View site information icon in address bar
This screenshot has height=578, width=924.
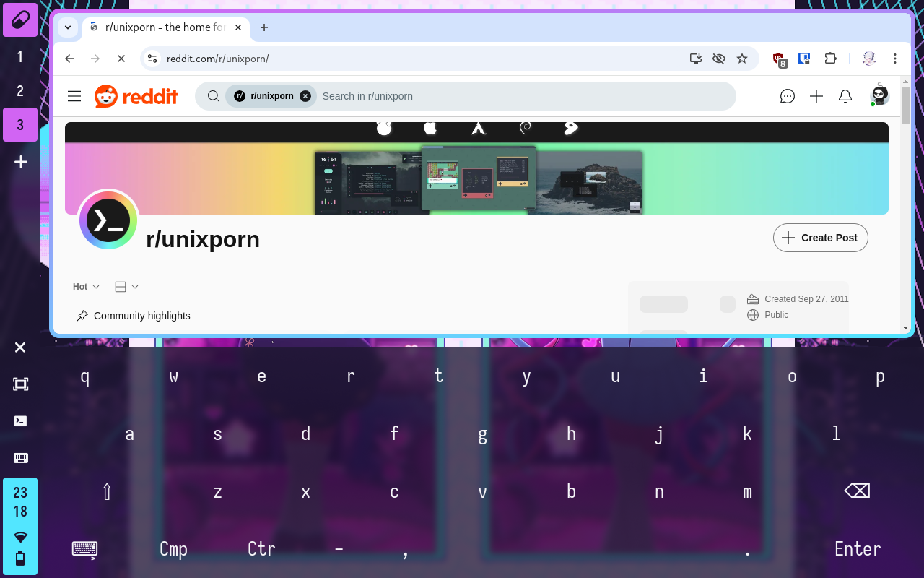(x=152, y=59)
